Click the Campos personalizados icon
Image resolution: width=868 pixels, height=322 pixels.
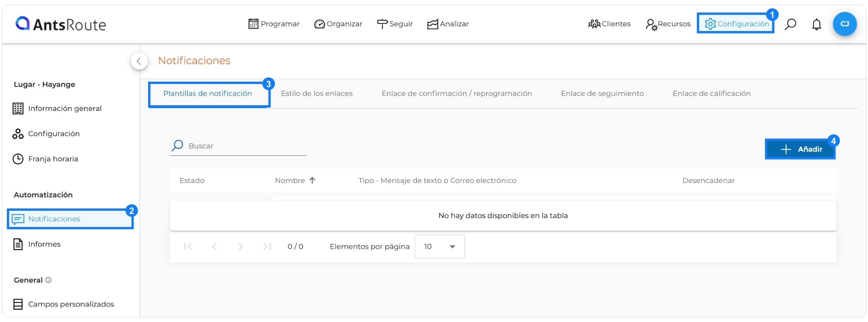click(x=18, y=304)
